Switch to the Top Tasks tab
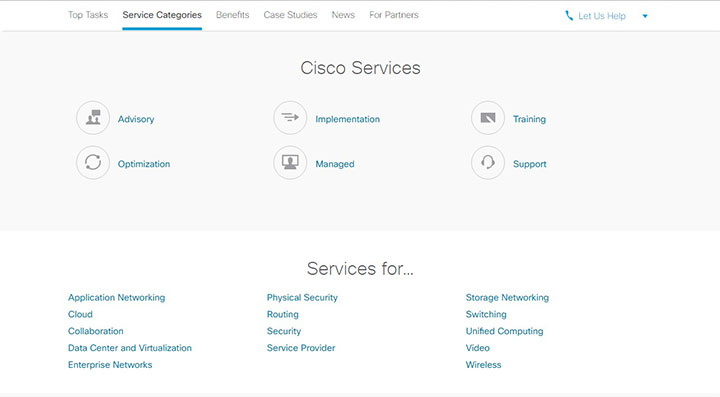Image resolution: width=720 pixels, height=397 pixels. (88, 15)
